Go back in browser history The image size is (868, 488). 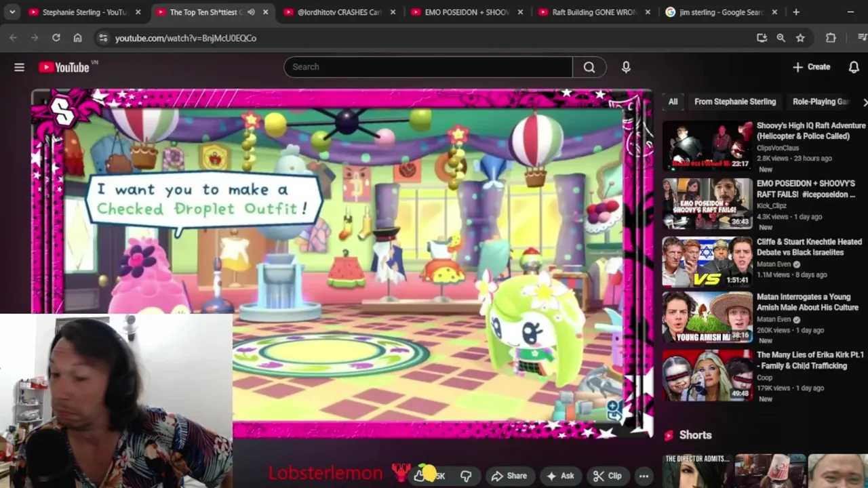tap(13, 38)
